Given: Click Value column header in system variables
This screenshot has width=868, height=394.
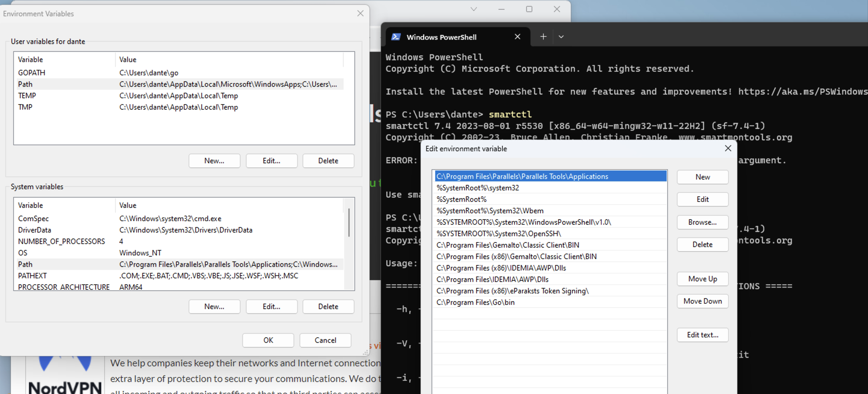Looking at the screenshot, I should 229,205.
